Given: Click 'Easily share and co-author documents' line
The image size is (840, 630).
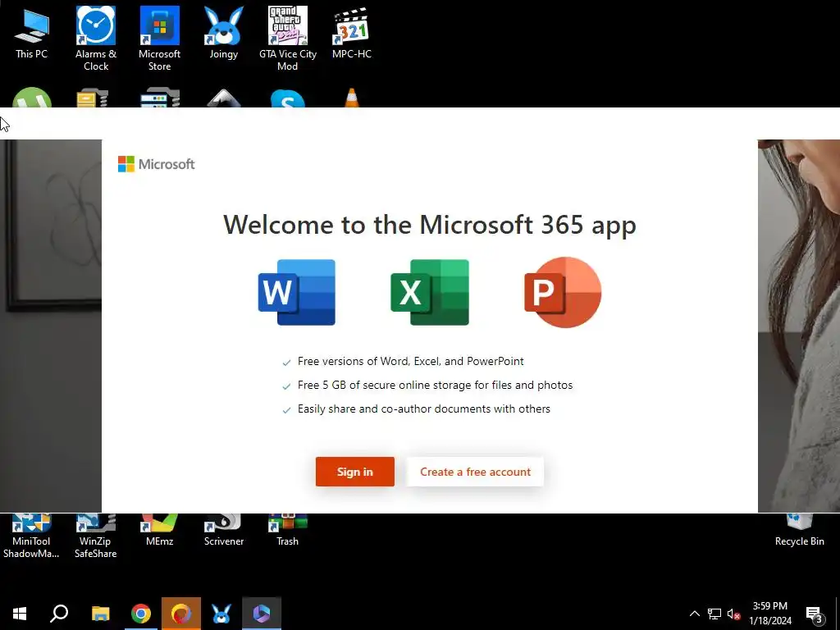Looking at the screenshot, I should [x=424, y=409].
